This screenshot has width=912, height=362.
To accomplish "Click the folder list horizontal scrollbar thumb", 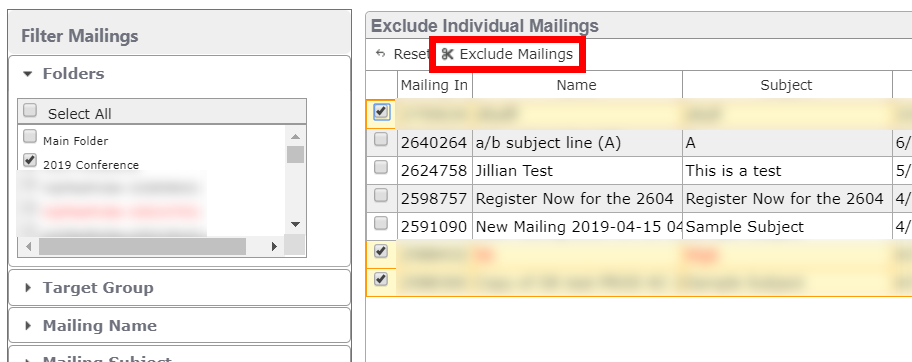I will point(142,246).
